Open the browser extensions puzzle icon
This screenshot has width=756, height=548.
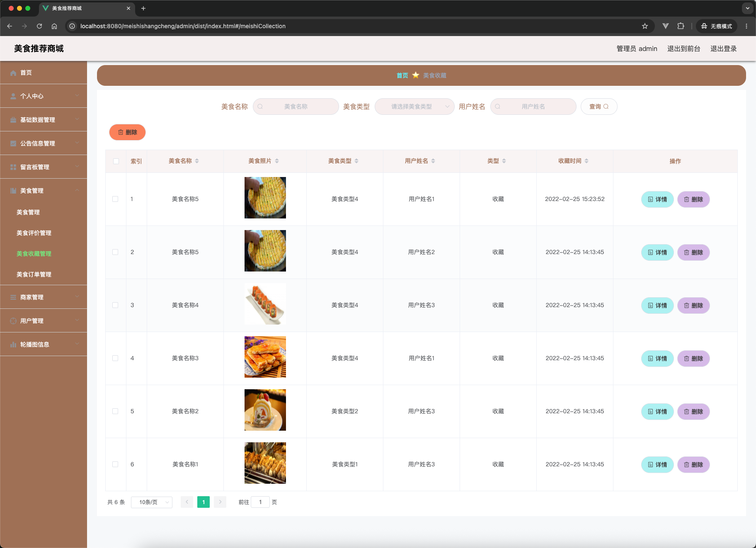click(681, 26)
